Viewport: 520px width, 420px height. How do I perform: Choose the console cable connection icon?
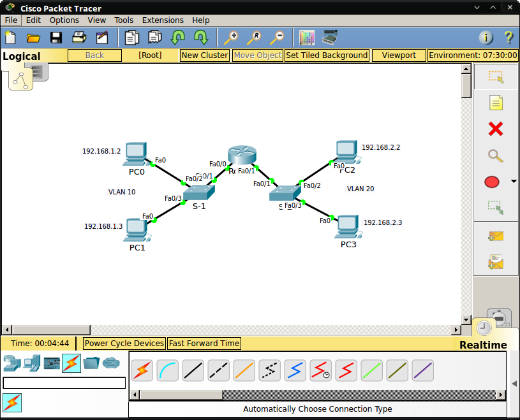pos(167,370)
